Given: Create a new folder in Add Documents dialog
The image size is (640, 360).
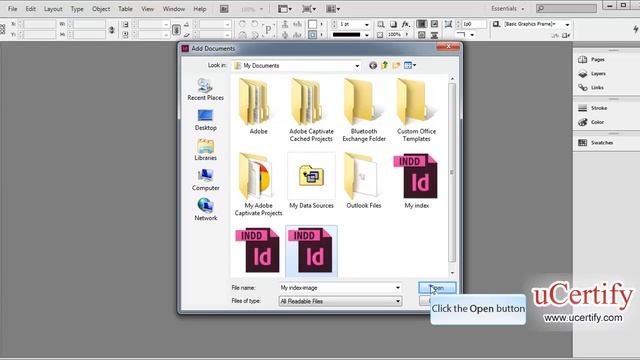Looking at the screenshot, I should click(x=396, y=65).
